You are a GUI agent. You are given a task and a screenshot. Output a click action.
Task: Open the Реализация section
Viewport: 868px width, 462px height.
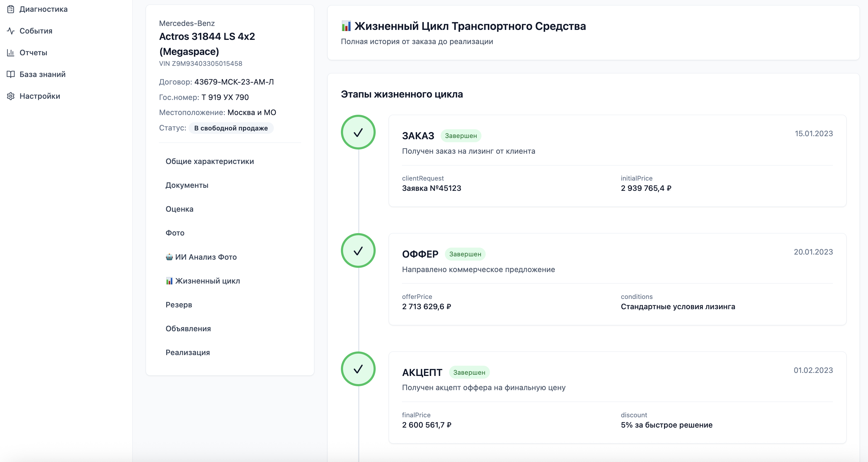click(x=187, y=353)
